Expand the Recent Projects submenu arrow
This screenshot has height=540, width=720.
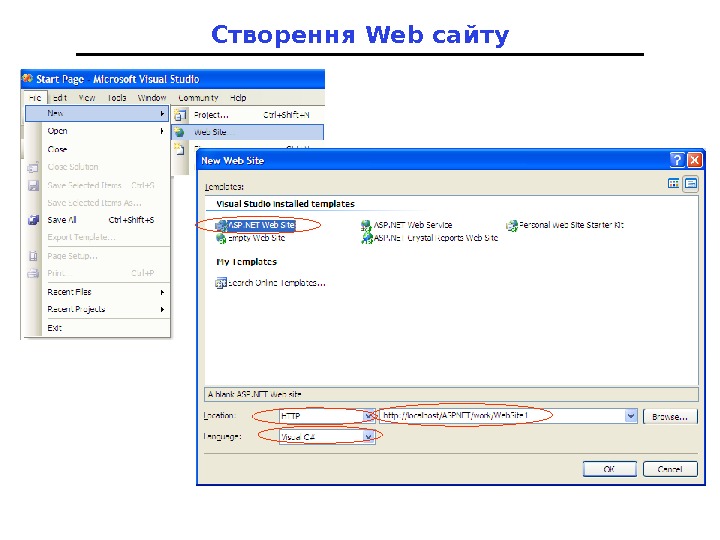(162, 309)
